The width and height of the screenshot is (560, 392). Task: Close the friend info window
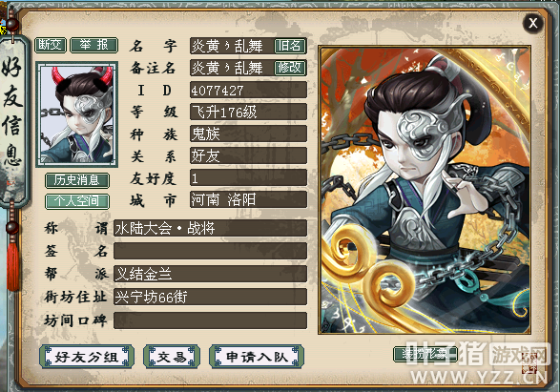pos(533,23)
